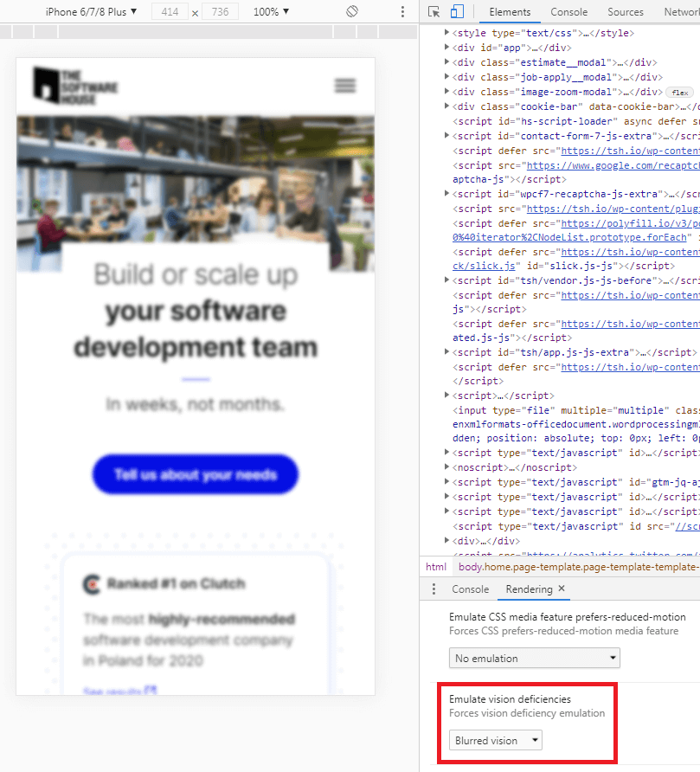The image size is (700, 772).
Task: Expand the image-zoom-modal div node
Action: 446,92
